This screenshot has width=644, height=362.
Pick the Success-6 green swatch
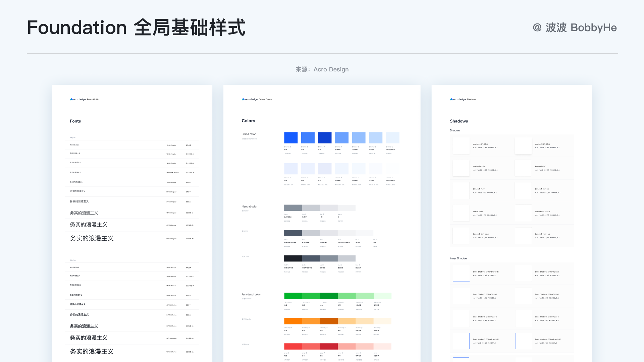pyautogui.click(x=293, y=296)
